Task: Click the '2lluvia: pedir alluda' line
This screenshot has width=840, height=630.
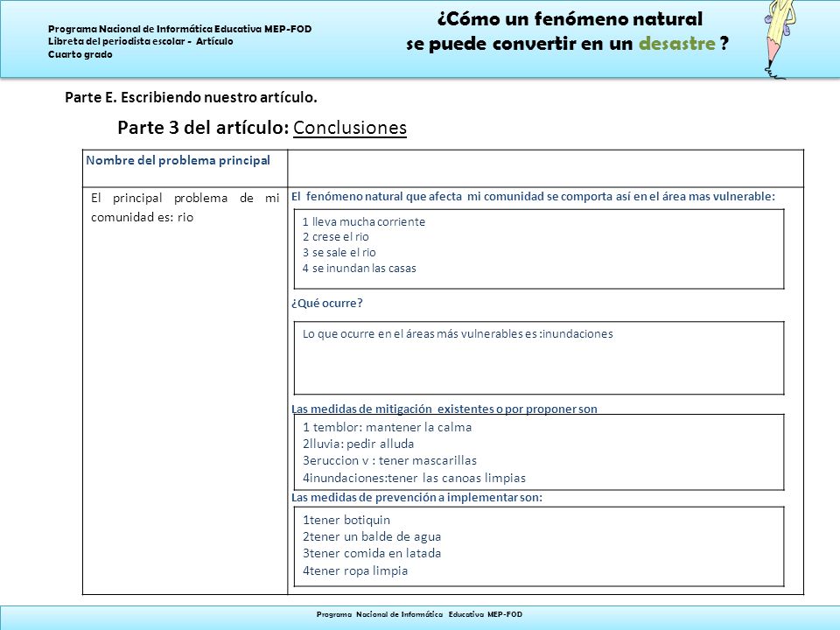Action: tap(358, 444)
